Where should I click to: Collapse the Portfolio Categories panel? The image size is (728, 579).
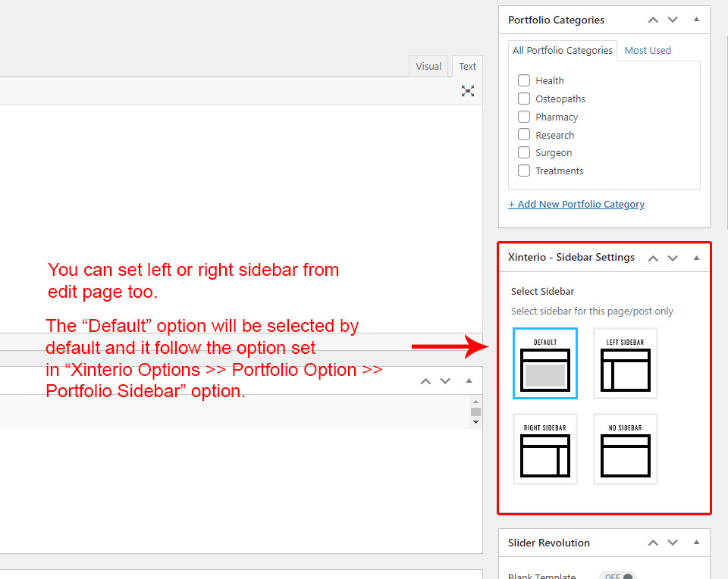[696, 20]
